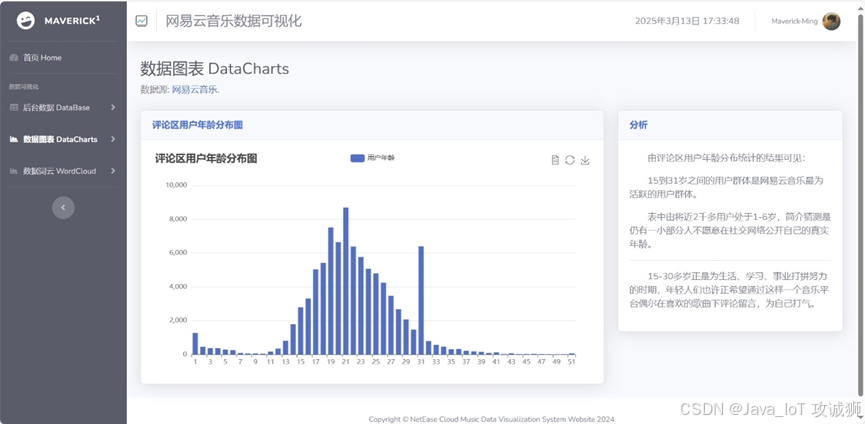Viewport: 865px width, 424px height.
Task: Download chart as image icon
Action: pyautogui.click(x=585, y=160)
